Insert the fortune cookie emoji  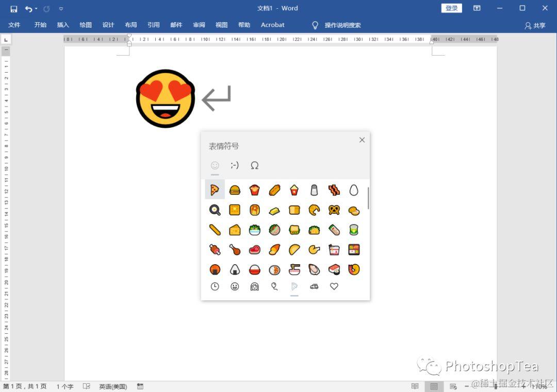314,250
